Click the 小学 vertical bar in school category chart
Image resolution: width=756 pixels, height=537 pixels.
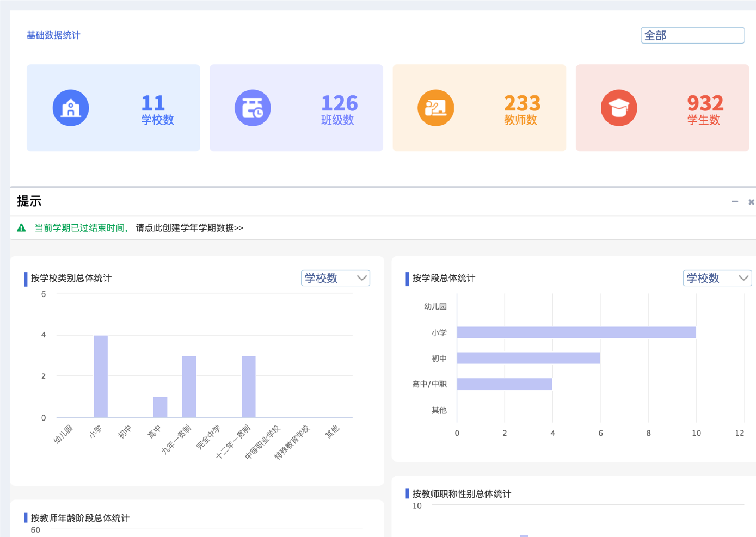click(101, 376)
